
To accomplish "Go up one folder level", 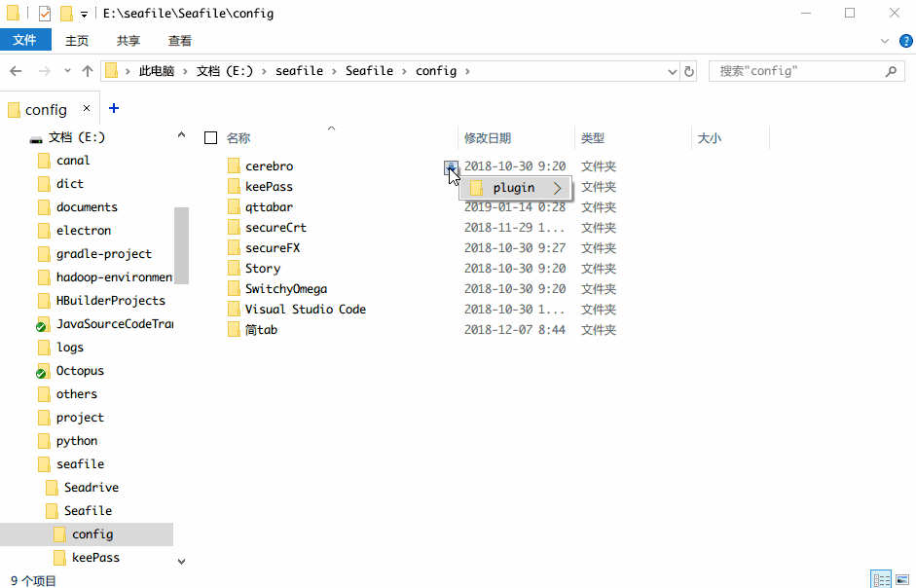I will [x=88, y=71].
